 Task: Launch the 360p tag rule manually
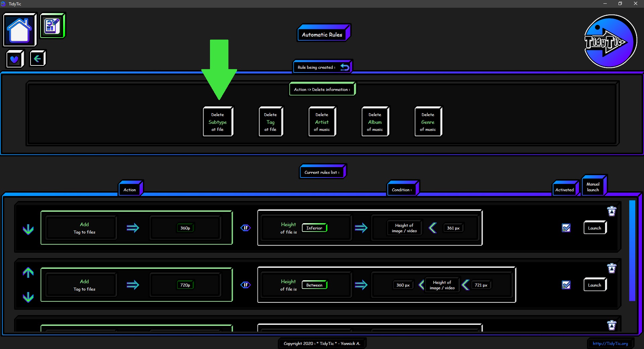coord(594,228)
